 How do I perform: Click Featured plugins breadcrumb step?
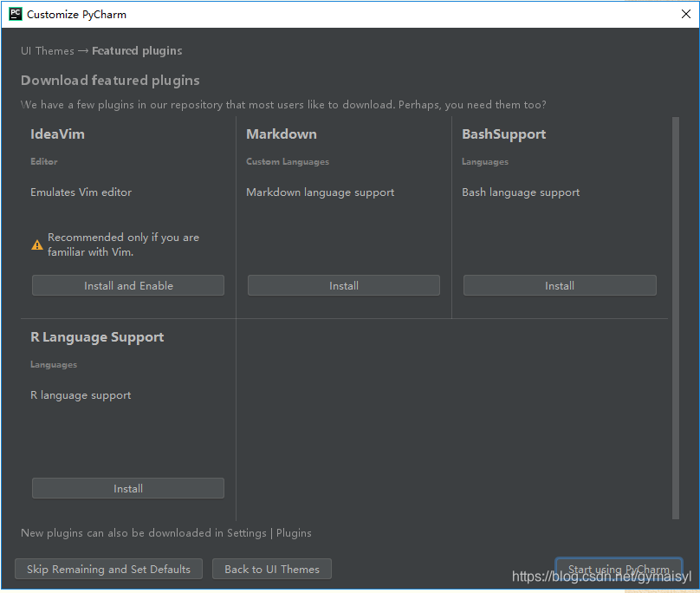pyautogui.click(x=137, y=51)
